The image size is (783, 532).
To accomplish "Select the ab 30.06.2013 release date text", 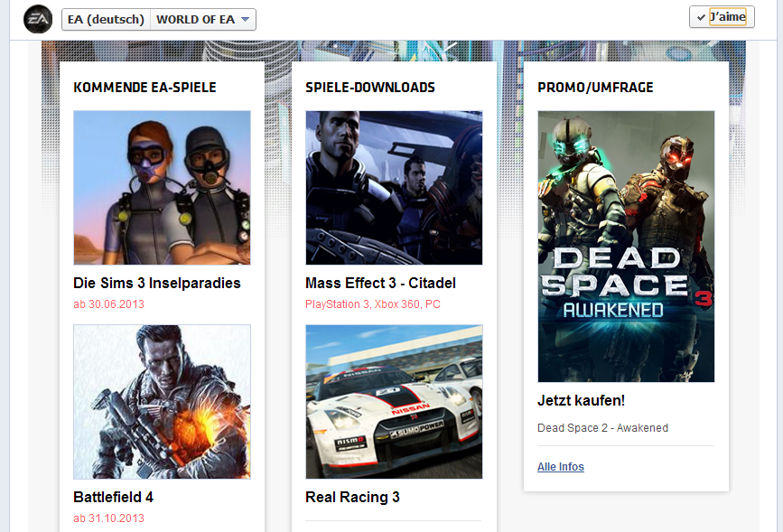I will (109, 304).
